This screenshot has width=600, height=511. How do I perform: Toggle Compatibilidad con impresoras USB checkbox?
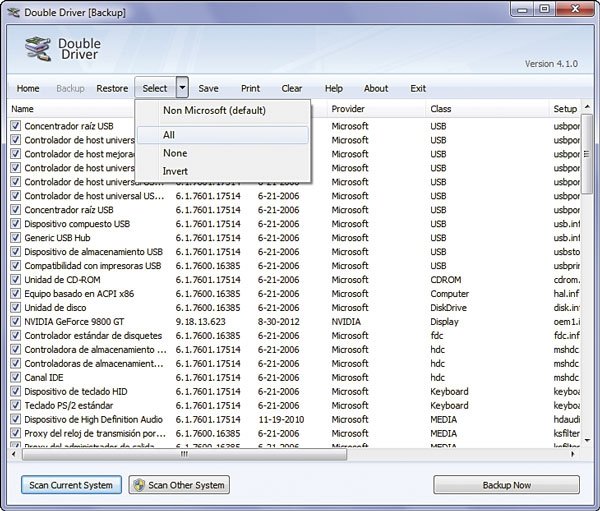coord(15,266)
